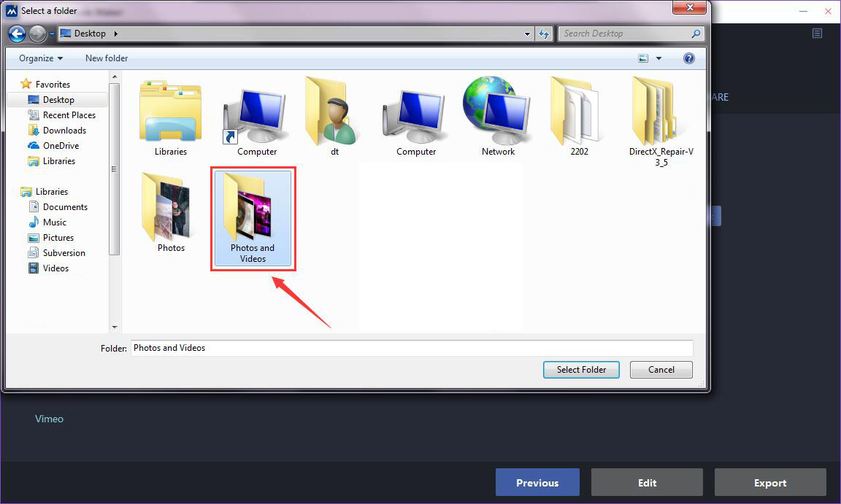Change the view with the views icon

[x=643, y=58]
